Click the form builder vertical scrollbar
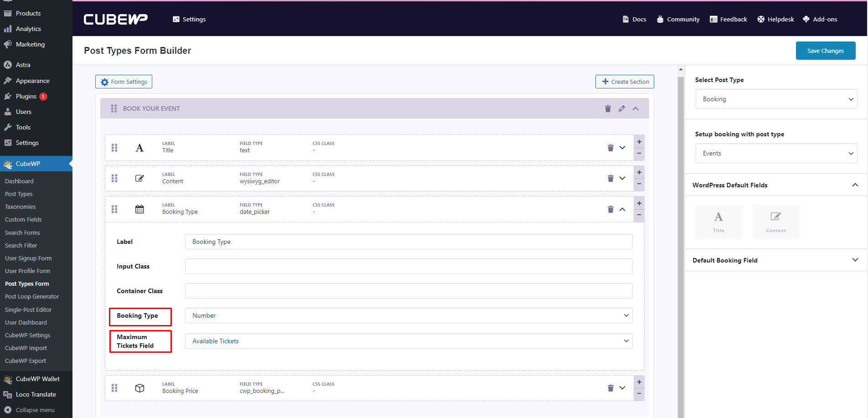 point(681,246)
